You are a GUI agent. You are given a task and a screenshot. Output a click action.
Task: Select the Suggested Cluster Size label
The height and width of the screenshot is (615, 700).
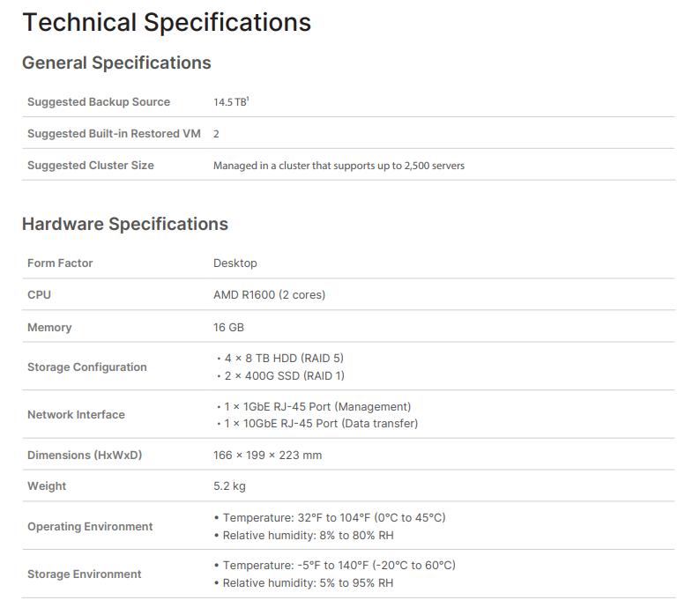[90, 166]
